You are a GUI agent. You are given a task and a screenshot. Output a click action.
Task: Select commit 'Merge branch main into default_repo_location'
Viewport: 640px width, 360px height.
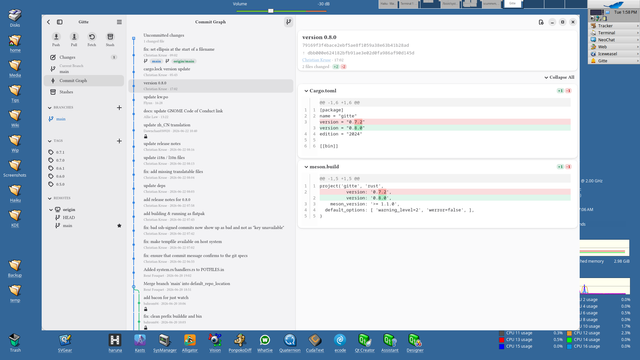(x=211, y=286)
